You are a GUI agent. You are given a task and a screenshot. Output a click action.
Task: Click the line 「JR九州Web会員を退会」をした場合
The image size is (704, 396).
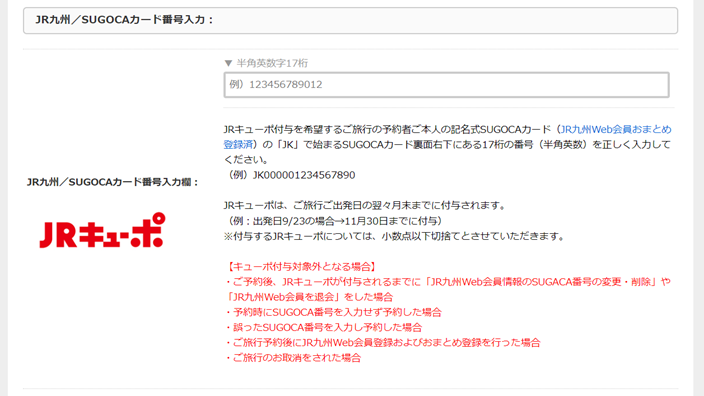(309, 297)
